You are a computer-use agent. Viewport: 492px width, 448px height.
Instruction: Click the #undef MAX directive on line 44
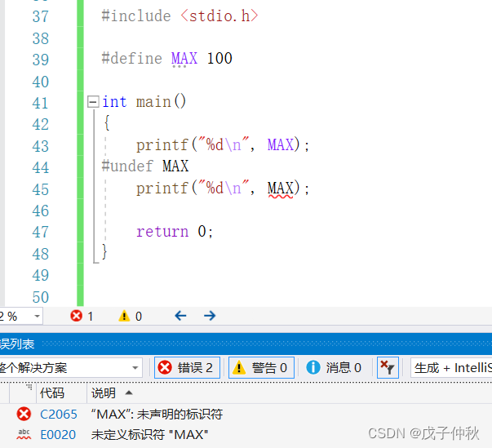click(145, 166)
